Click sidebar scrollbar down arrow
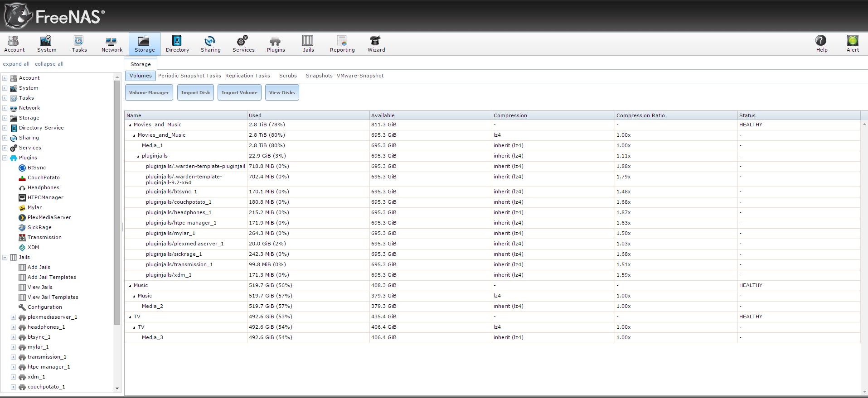 coord(117,388)
